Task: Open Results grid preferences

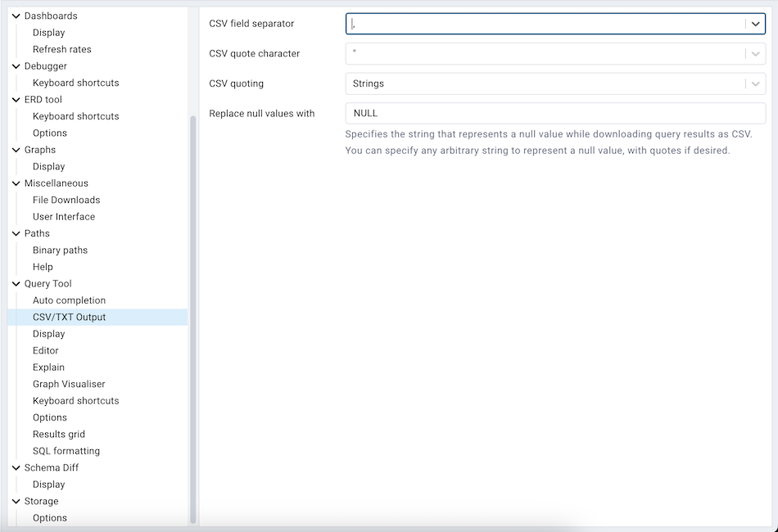Action: 58,435
